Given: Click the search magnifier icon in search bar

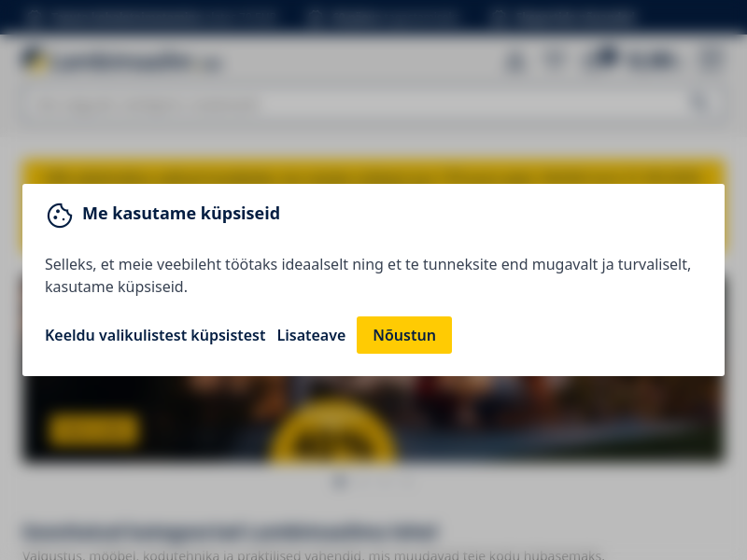Looking at the screenshot, I should 700,102.
